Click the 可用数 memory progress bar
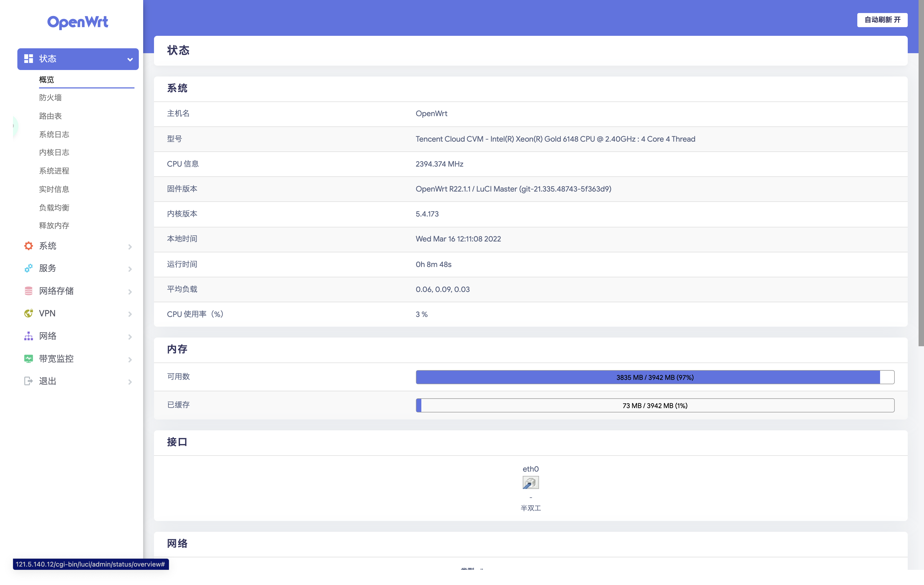Viewport: 924px width, 585px height. (655, 377)
